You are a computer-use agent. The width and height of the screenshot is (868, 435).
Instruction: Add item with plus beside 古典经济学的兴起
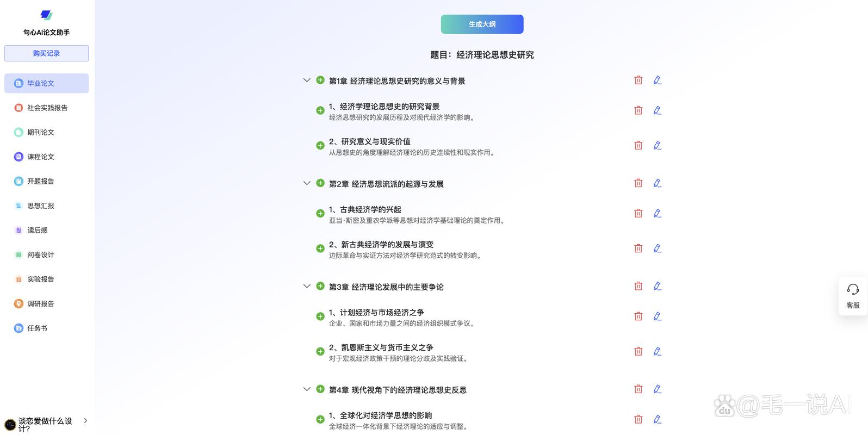pyautogui.click(x=320, y=213)
